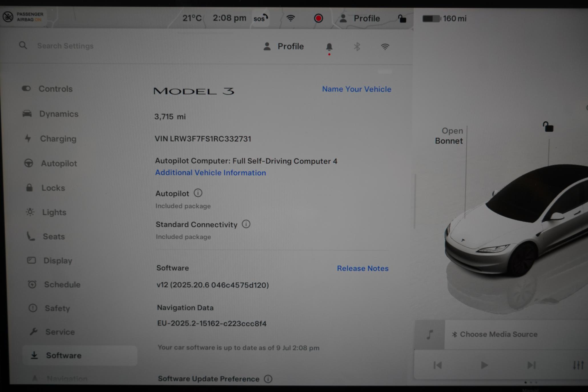This screenshot has width=588, height=392.
Task: Tap the Dynamics car icon
Action: (x=27, y=114)
